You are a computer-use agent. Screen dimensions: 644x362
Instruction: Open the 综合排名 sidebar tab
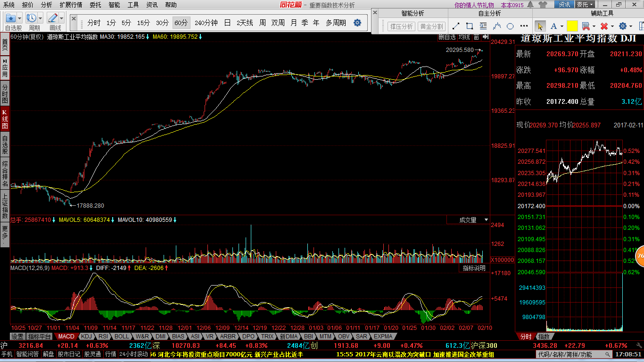pos(5,173)
